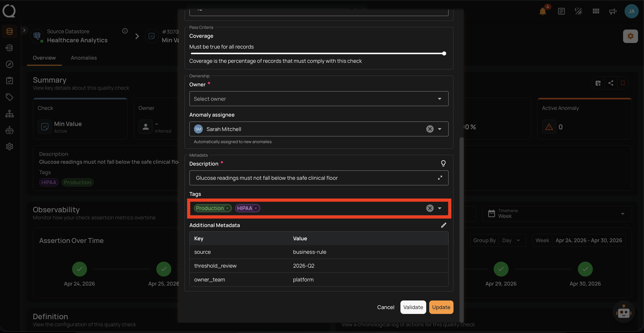Click the magic wand icon in header
The image size is (644, 333).
click(578, 11)
